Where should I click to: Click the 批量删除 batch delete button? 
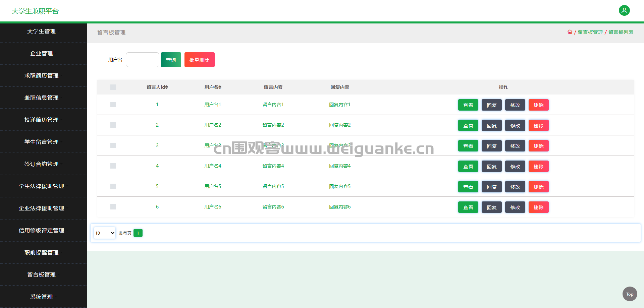pos(200,60)
